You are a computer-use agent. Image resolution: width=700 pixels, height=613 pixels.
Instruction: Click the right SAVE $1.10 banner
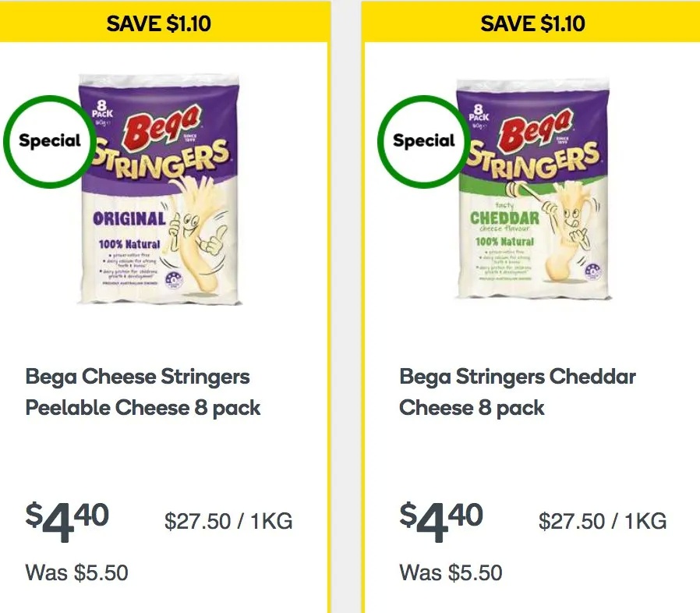pos(532,23)
